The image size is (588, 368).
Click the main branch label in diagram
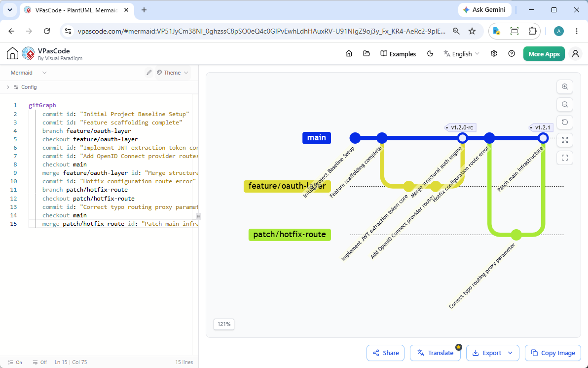[317, 138]
